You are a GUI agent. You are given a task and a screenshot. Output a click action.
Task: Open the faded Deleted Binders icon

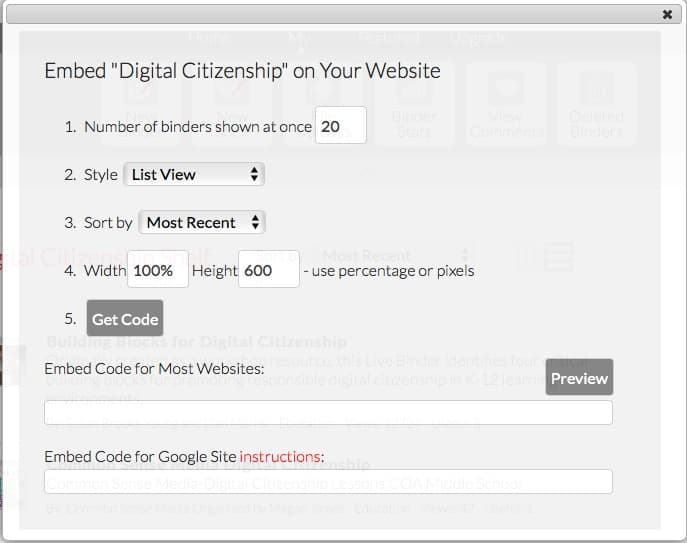(596, 104)
